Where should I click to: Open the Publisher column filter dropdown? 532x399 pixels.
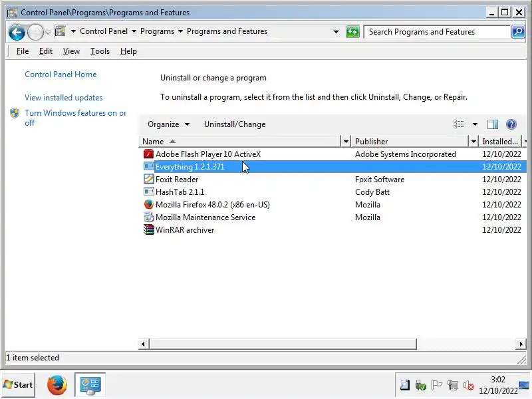[473, 142]
